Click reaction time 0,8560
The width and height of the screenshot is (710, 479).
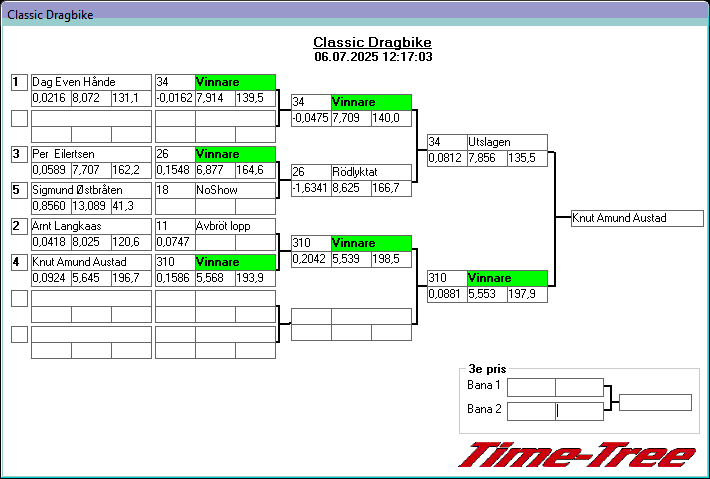[x=51, y=206]
